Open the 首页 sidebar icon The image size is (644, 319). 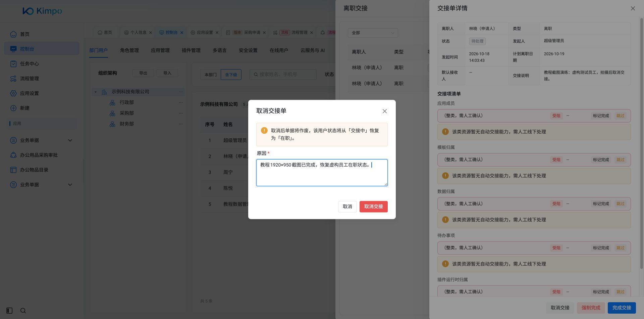coord(13,34)
